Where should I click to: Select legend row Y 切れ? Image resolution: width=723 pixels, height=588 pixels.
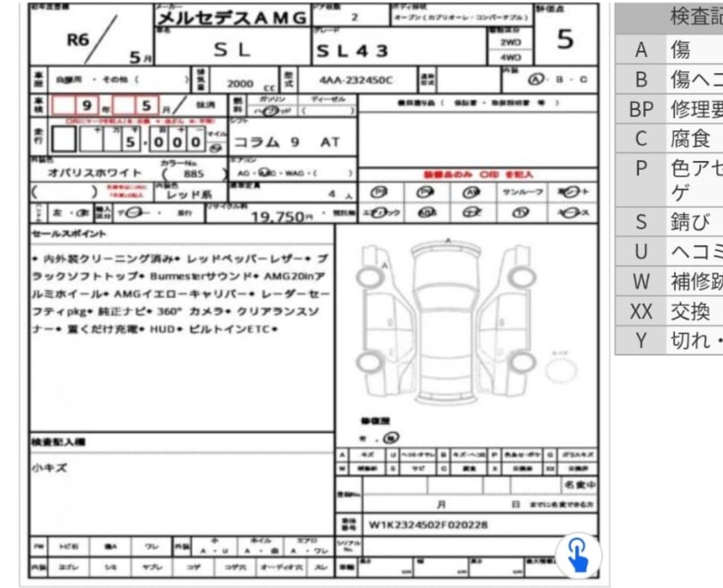click(669, 341)
